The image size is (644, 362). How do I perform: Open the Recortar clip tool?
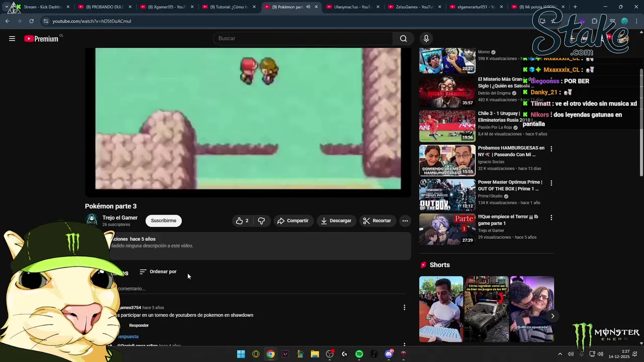click(377, 221)
